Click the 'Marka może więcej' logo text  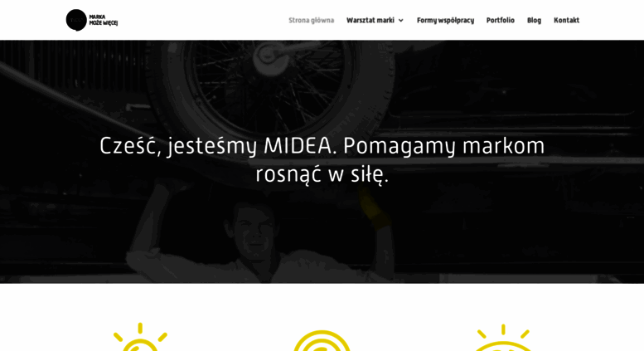pos(104,20)
